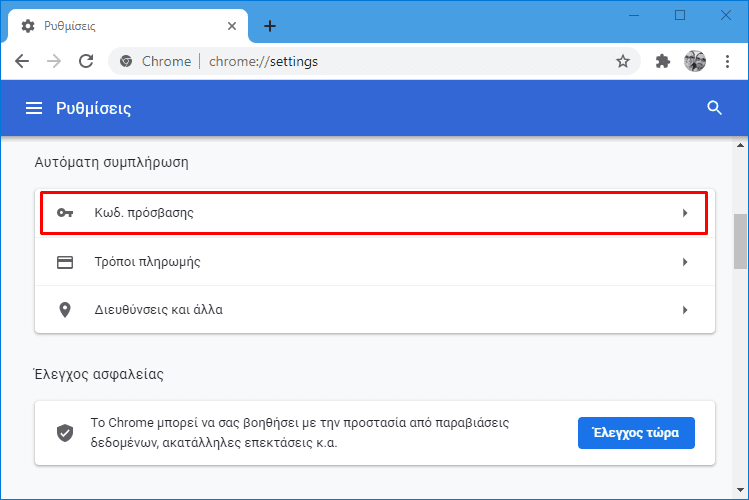Expand Τρόποι πληρωμής with its arrow
The width and height of the screenshot is (749, 500).
(x=685, y=262)
